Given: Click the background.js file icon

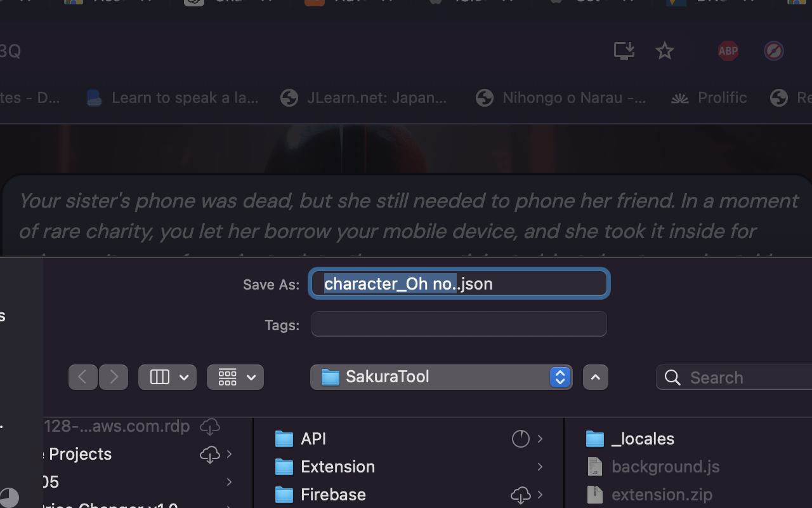Looking at the screenshot, I should (x=594, y=467).
